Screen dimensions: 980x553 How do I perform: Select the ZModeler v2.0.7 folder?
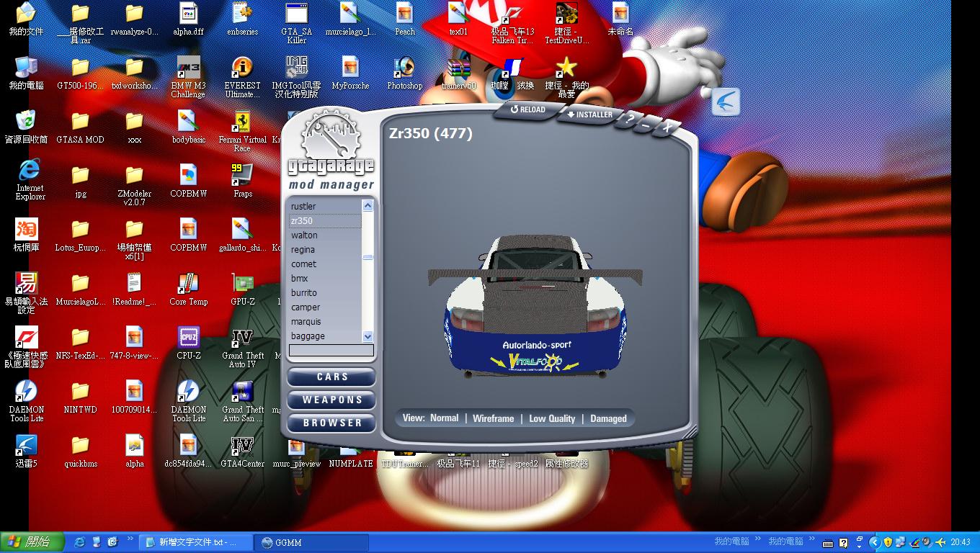coord(134,185)
